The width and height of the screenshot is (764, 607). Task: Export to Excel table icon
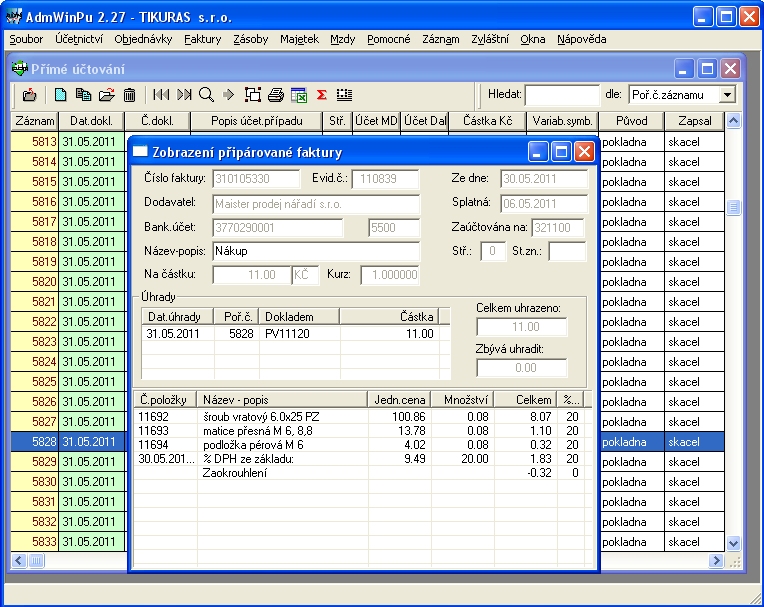coord(299,95)
